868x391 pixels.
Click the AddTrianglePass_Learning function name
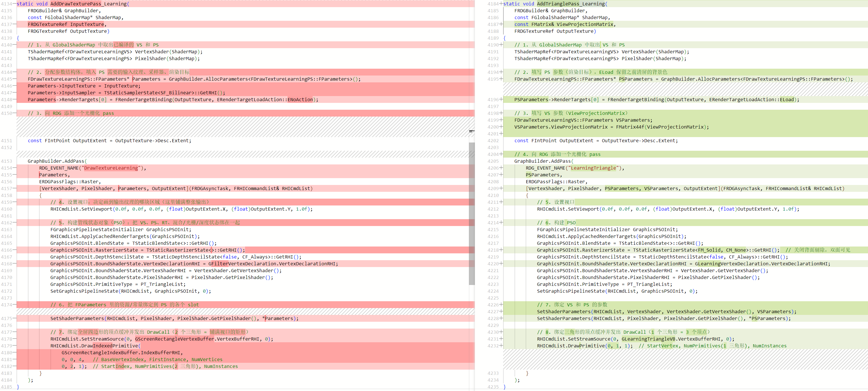(x=571, y=4)
